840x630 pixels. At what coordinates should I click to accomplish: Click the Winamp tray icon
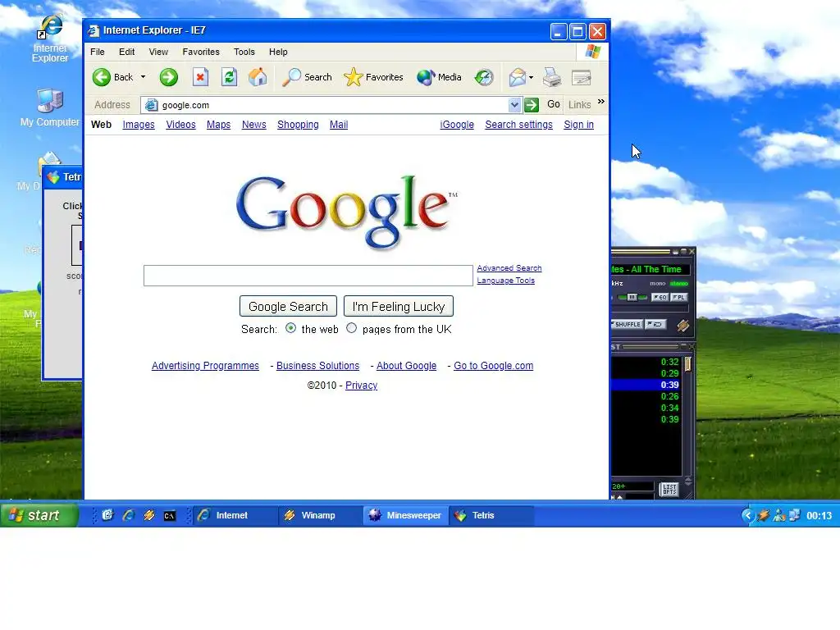point(764,515)
